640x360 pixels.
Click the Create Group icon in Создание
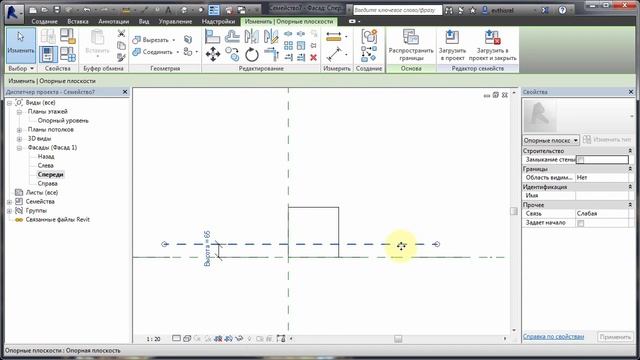click(369, 37)
